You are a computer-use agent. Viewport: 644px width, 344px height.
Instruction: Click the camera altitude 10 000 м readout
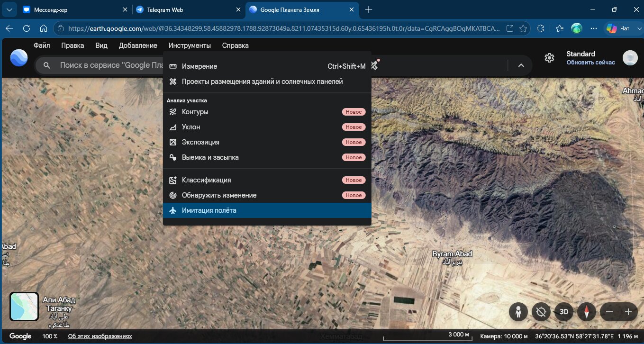504,336
